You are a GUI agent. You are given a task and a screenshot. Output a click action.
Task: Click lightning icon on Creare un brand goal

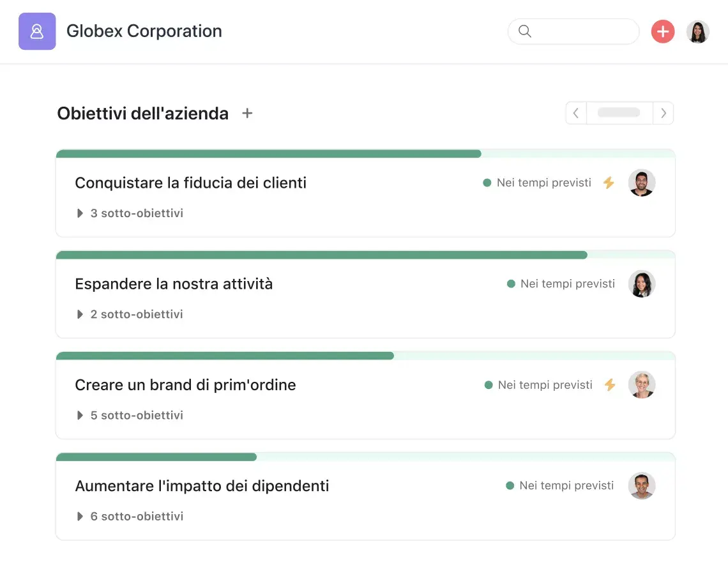[x=610, y=385]
